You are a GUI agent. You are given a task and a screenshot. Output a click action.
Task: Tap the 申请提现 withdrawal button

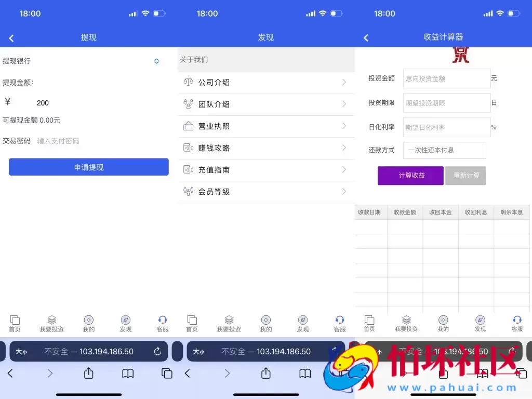[x=88, y=167]
